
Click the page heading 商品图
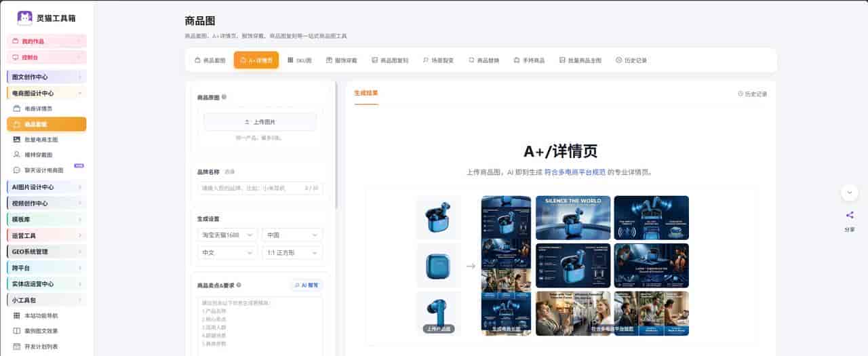200,21
